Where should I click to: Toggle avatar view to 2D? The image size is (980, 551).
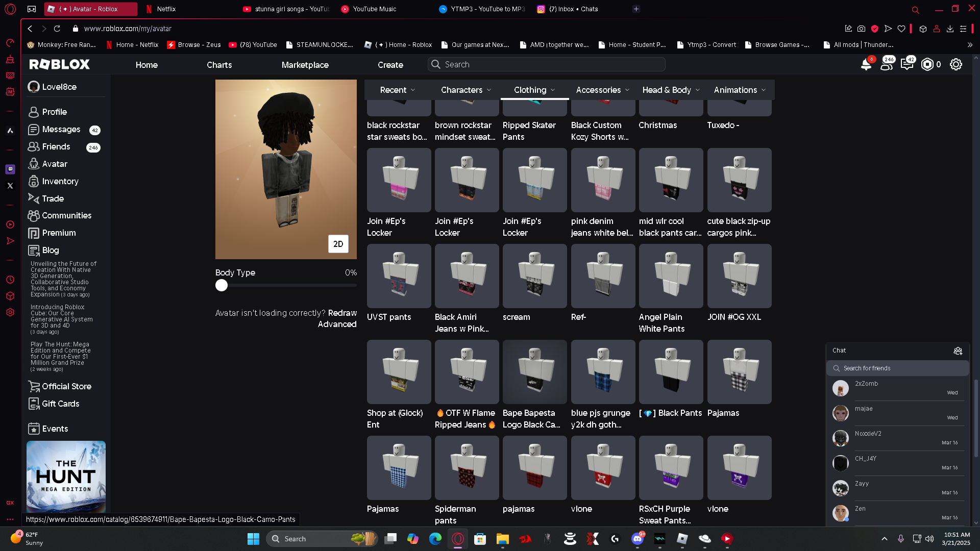(338, 244)
